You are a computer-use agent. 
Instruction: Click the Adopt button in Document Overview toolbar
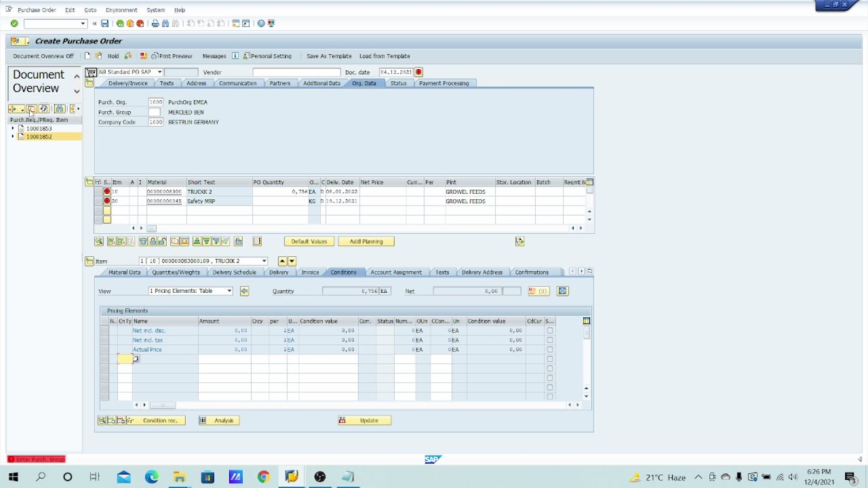pos(32,109)
